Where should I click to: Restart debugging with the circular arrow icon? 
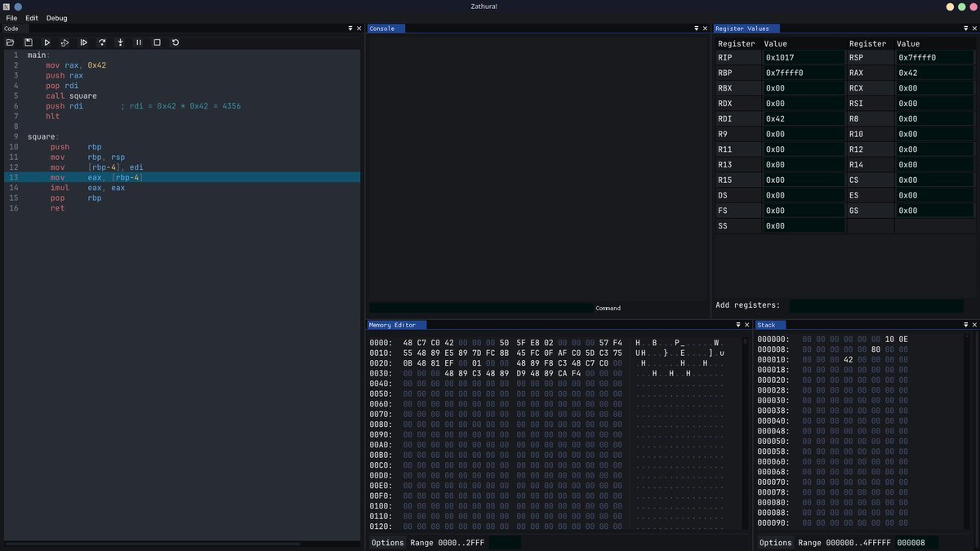[176, 42]
